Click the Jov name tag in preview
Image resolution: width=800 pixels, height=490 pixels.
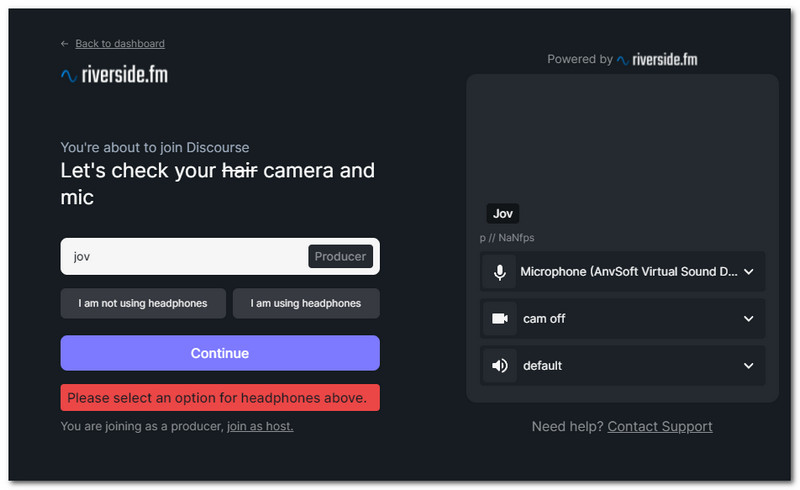tap(503, 213)
